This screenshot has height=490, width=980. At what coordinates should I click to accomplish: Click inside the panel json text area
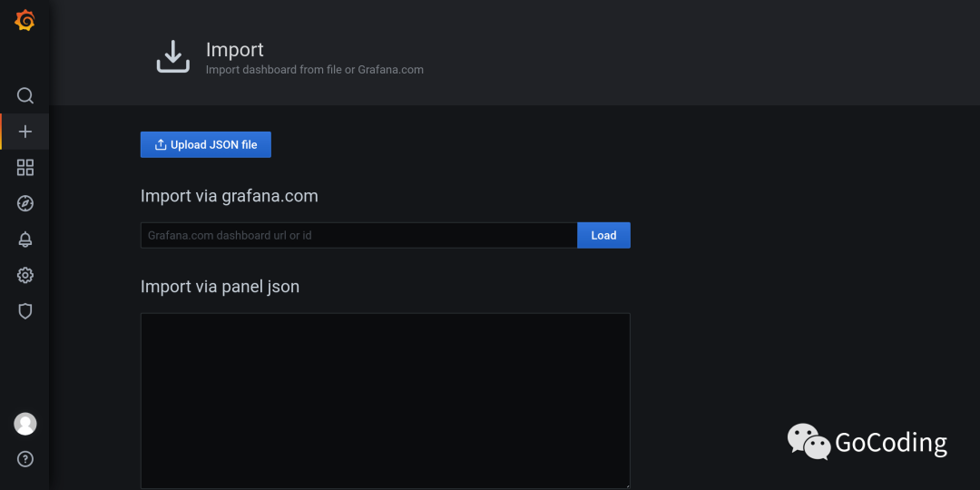point(385,399)
